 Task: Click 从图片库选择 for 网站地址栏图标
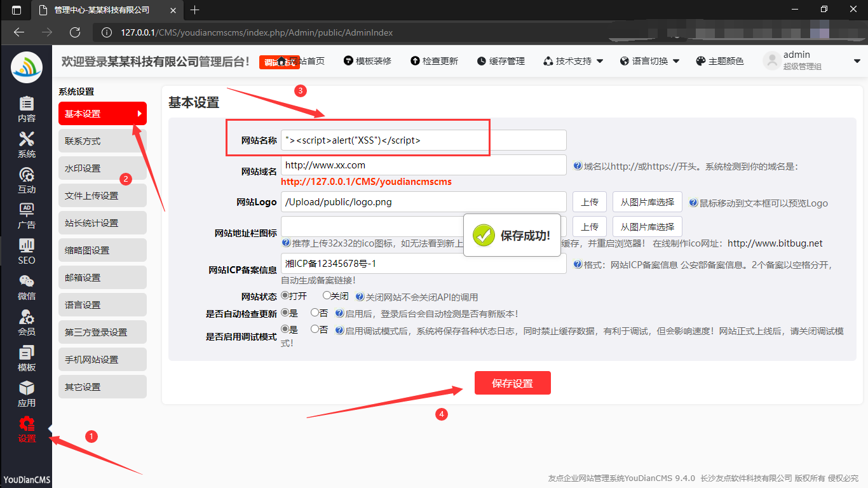648,227
